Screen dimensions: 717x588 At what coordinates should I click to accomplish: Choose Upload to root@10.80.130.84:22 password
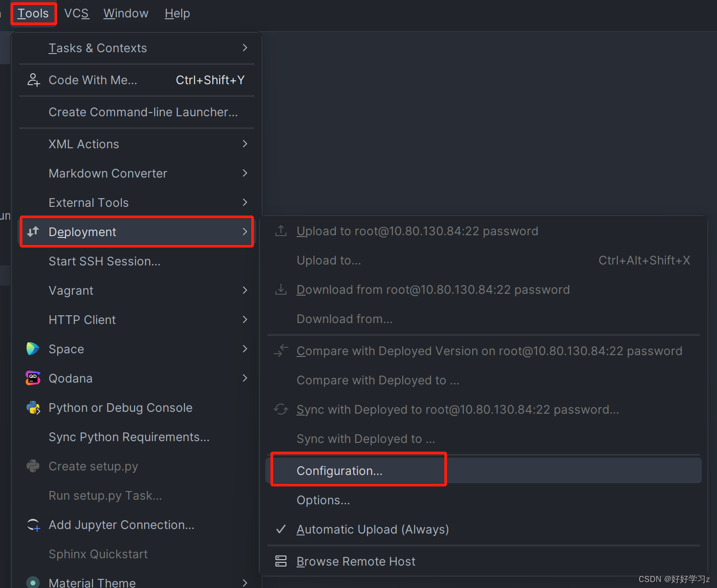click(x=484, y=231)
